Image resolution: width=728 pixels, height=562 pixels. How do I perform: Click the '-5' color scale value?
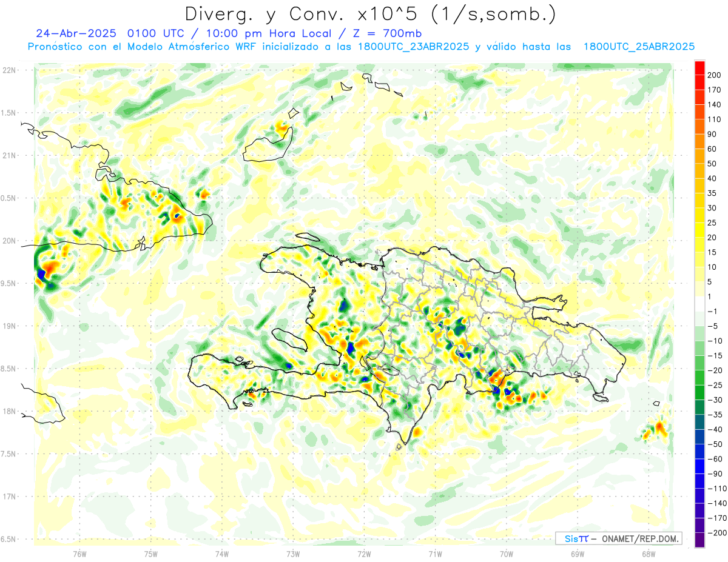pyautogui.click(x=713, y=326)
